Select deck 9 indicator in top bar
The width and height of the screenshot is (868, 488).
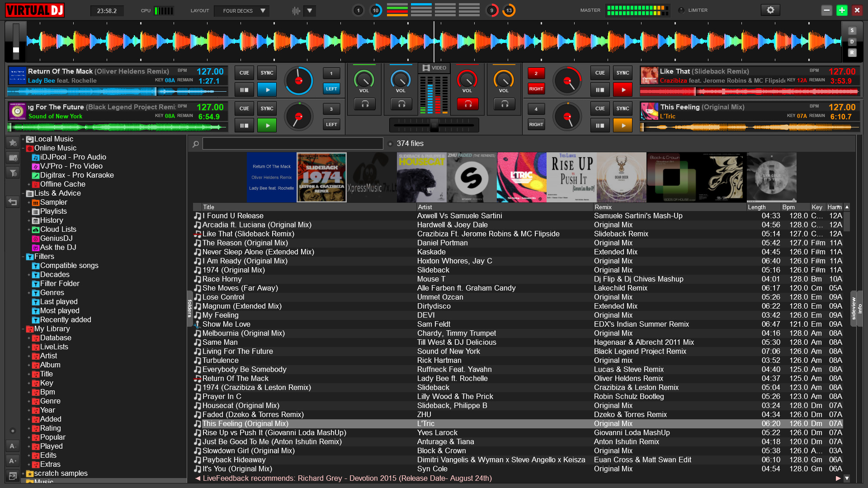[x=492, y=10]
